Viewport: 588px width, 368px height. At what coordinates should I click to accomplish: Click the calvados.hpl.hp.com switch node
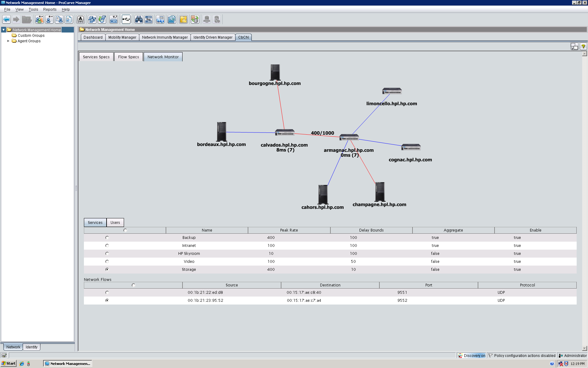285,132
